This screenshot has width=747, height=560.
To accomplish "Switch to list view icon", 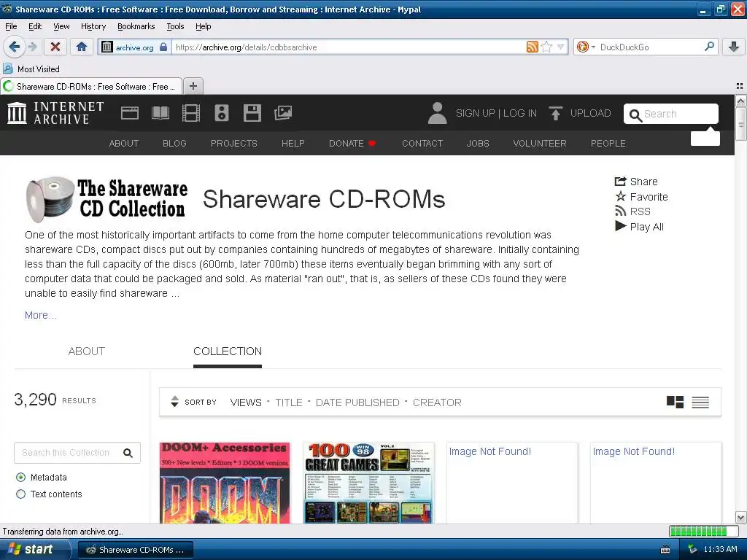I will (x=700, y=402).
